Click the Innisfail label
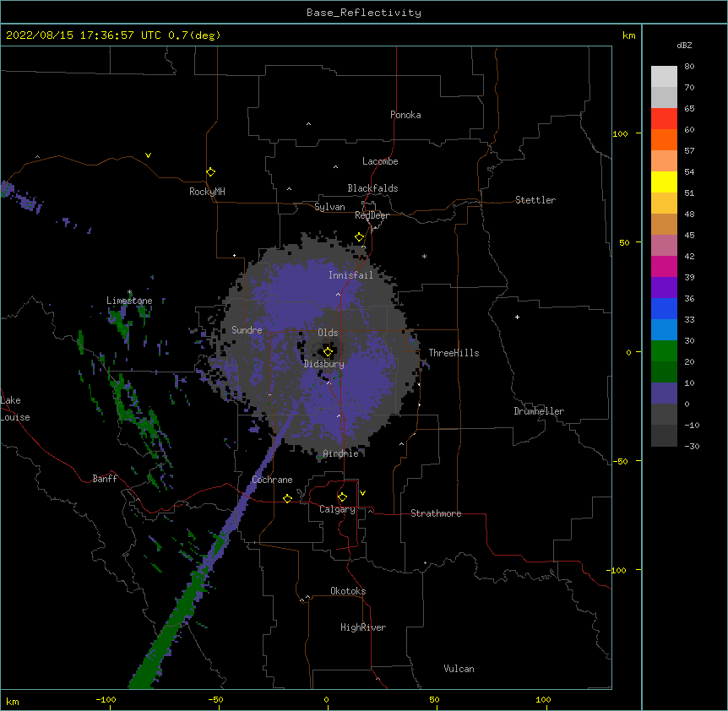 [x=350, y=275]
